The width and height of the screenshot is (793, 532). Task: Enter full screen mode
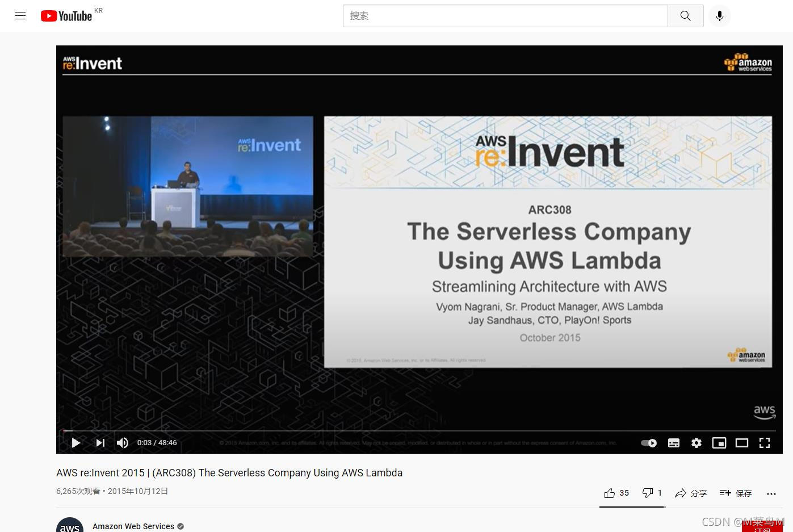[x=765, y=443]
